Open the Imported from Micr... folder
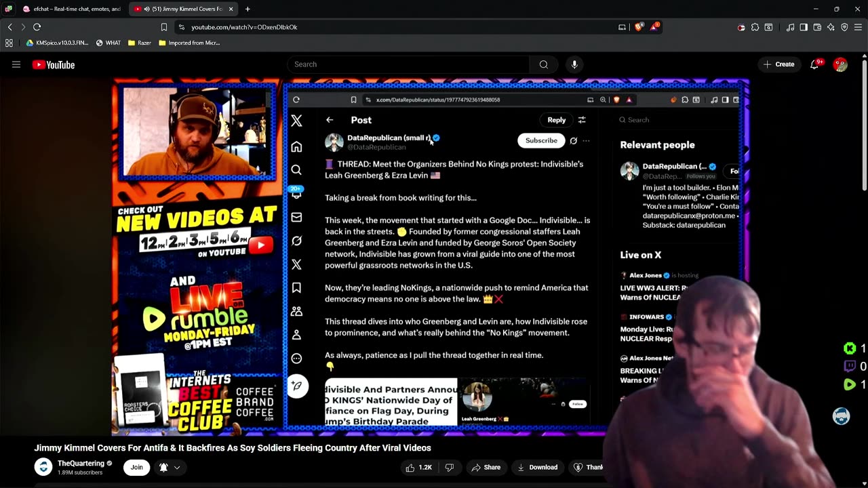The image size is (868, 488). (189, 43)
